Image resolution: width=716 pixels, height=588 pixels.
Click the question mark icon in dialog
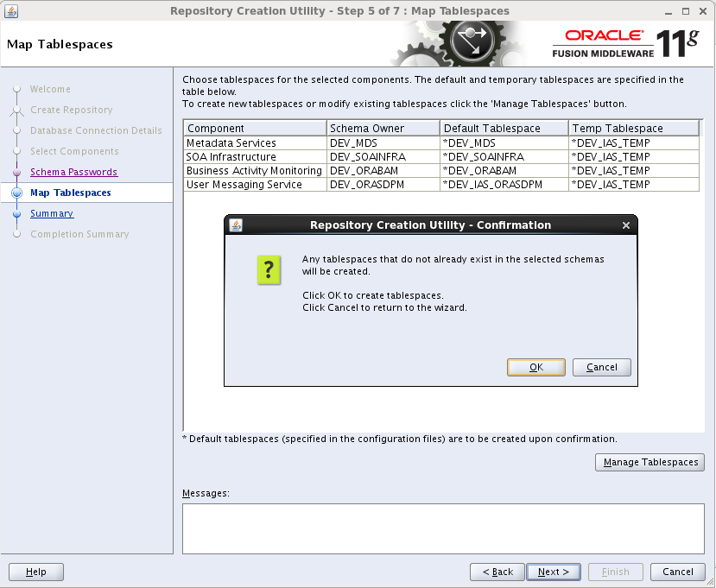[269, 270]
